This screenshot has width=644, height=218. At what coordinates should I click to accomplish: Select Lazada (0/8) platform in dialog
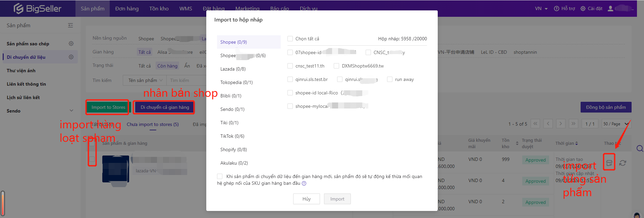(233, 69)
